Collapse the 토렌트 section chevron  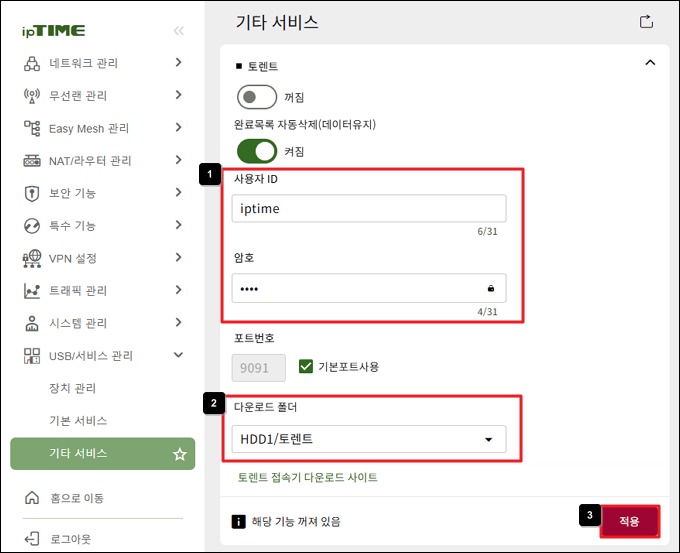pos(650,63)
